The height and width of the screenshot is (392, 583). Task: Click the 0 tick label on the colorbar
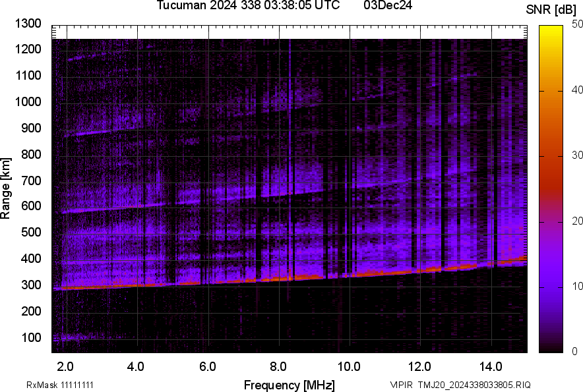[x=574, y=352]
